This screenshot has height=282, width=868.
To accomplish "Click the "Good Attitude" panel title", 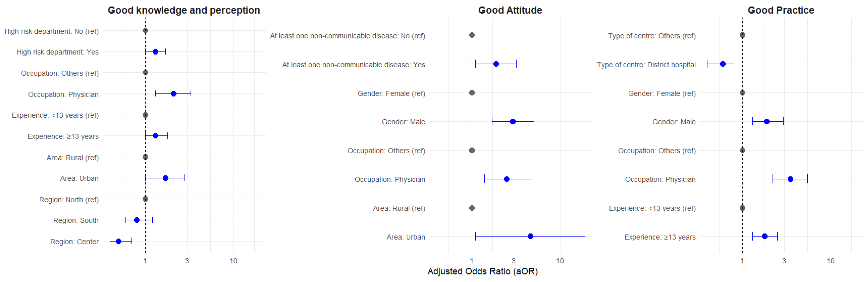I will coord(510,10).
